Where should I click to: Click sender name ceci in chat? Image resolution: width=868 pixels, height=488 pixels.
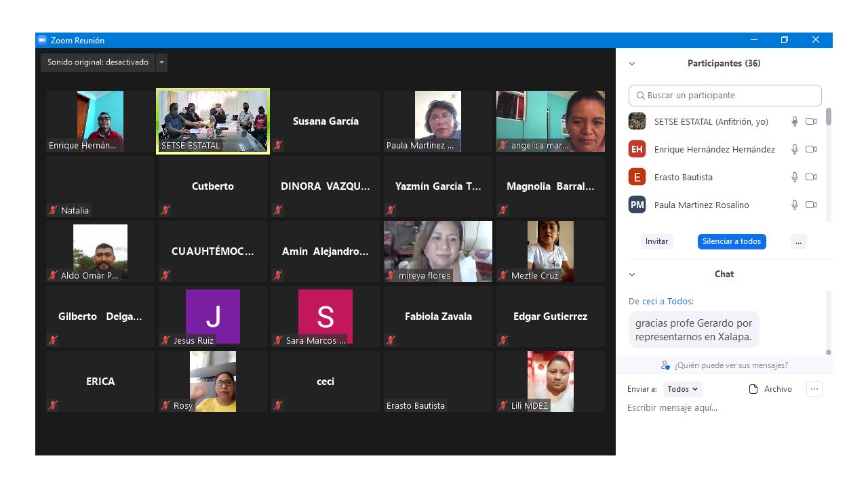(x=650, y=302)
